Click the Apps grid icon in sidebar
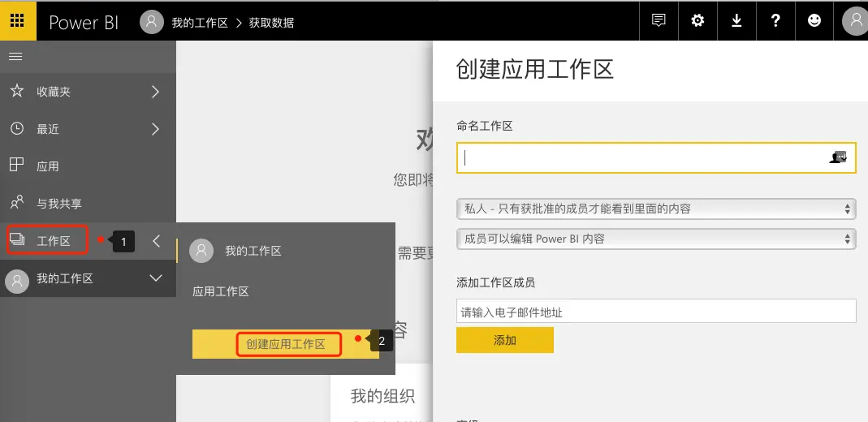This screenshot has width=868, height=422. [x=17, y=164]
